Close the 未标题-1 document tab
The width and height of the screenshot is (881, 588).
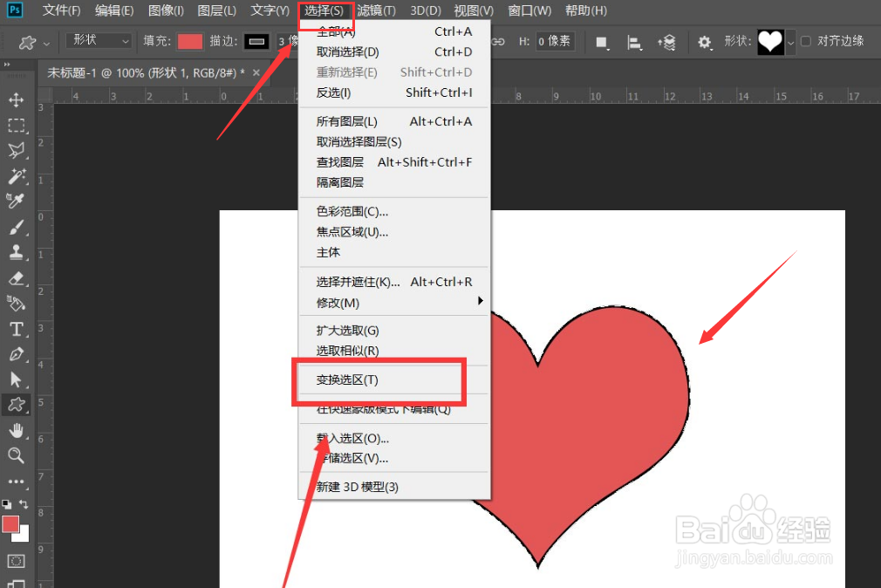(x=256, y=72)
